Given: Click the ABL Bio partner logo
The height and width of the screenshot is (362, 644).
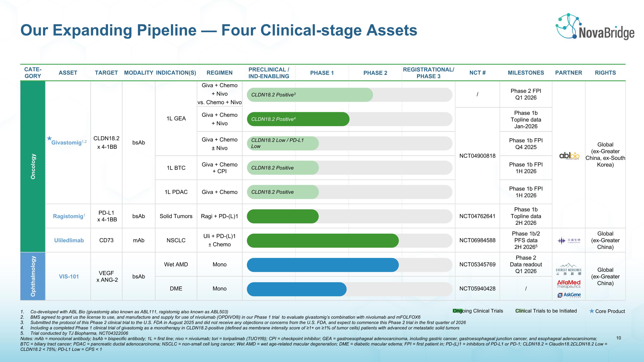Looking at the screenshot, I should click(569, 156).
